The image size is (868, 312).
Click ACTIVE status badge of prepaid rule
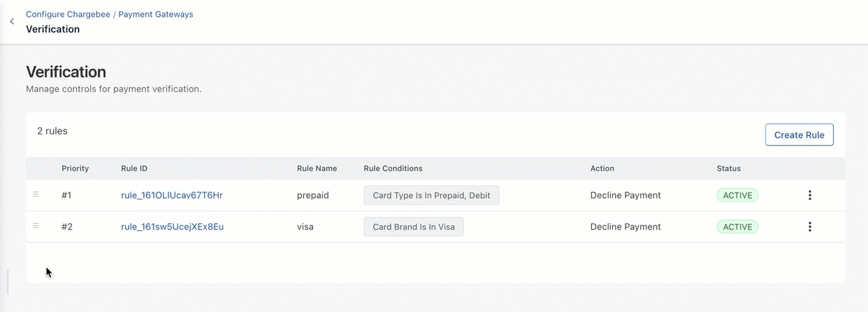[x=737, y=195]
